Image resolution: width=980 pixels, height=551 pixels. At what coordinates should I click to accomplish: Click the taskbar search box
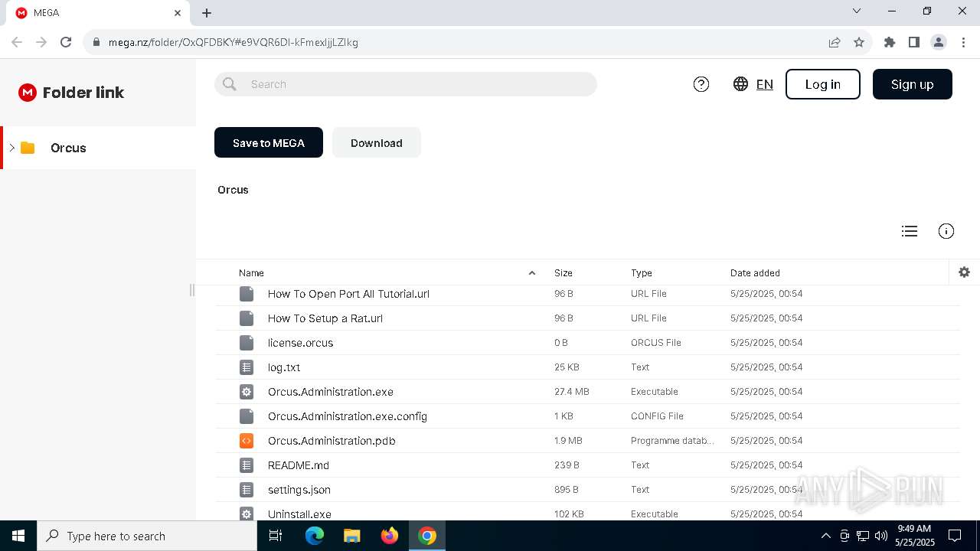(147, 536)
